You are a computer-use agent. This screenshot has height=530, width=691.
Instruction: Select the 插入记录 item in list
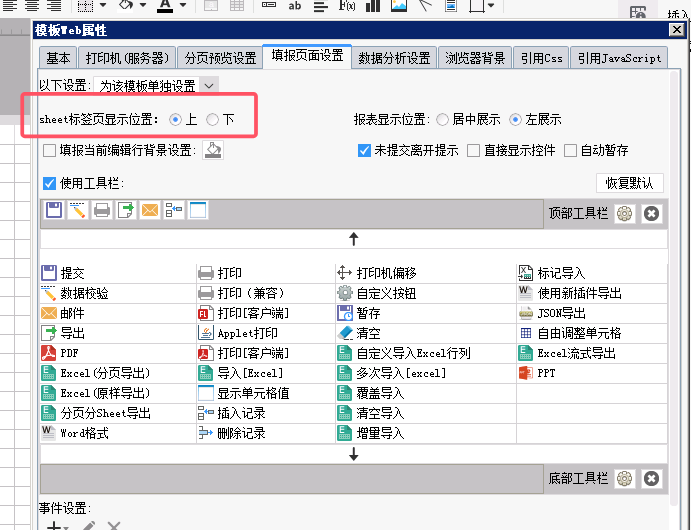pos(266,413)
